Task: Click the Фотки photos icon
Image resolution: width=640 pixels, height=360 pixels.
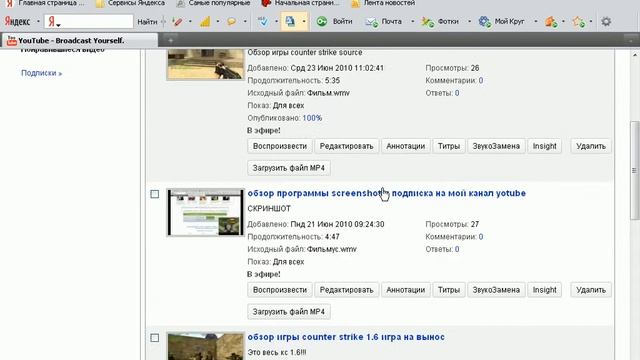Action: click(428, 22)
